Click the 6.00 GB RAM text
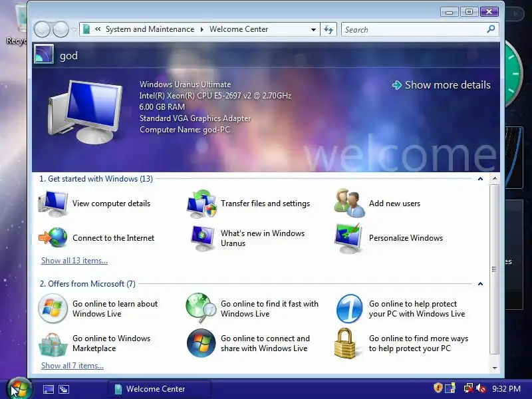 click(162, 107)
